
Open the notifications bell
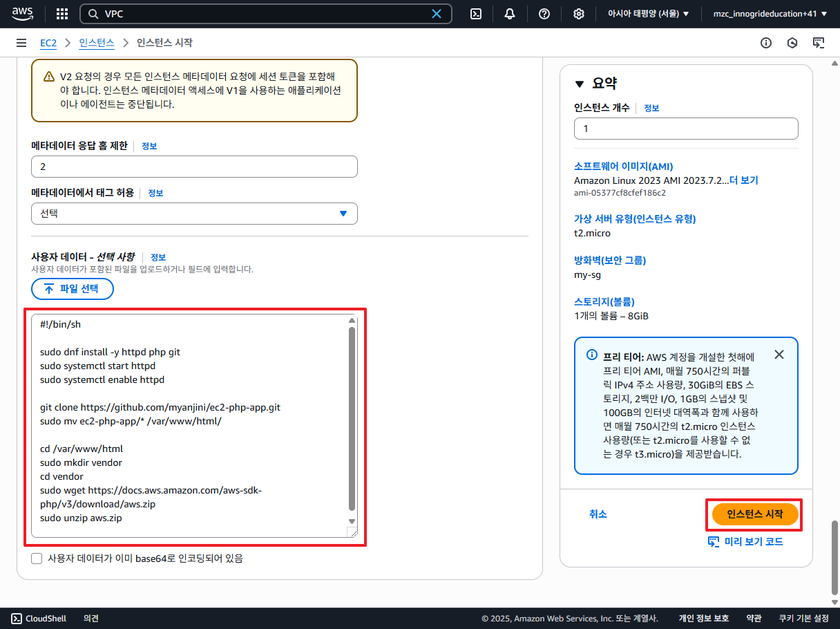pos(510,14)
